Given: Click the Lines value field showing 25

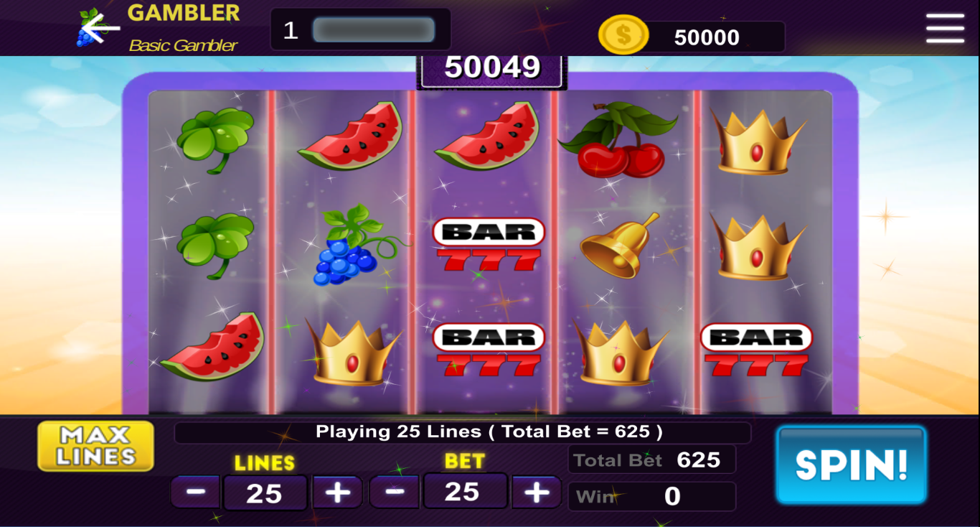Looking at the screenshot, I should [265, 493].
